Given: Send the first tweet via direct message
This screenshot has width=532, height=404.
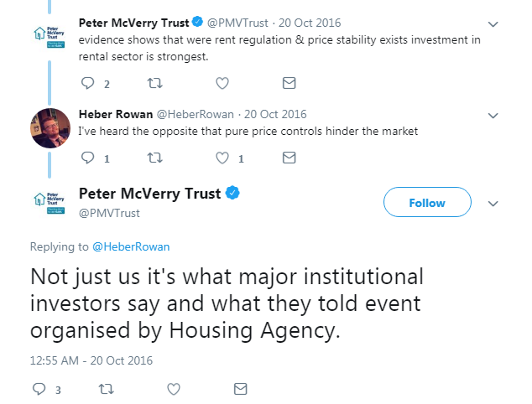Looking at the screenshot, I should [x=289, y=83].
